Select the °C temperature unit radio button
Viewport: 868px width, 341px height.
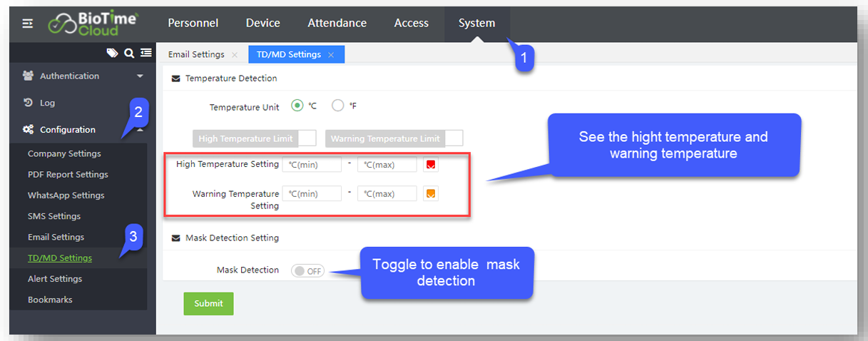[297, 106]
